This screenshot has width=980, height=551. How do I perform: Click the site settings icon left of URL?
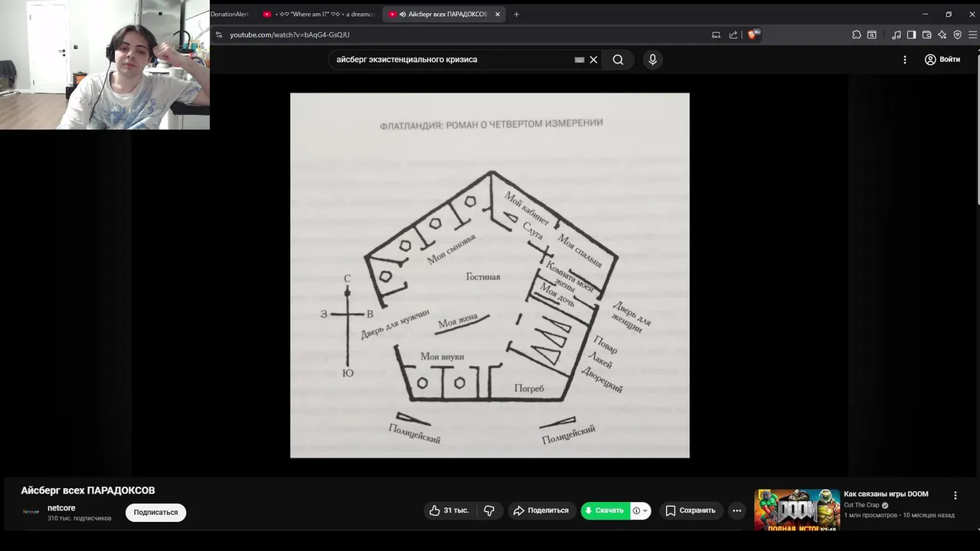click(x=219, y=34)
